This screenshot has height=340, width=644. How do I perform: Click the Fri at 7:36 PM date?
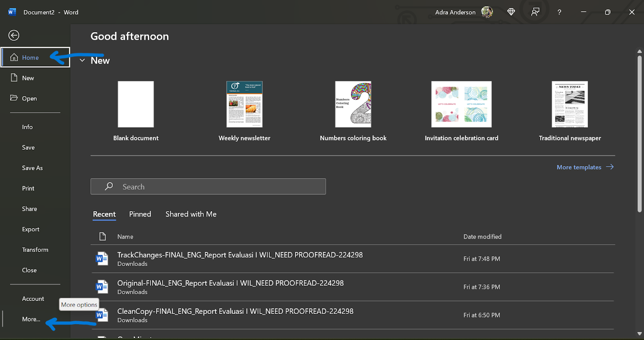(x=481, y=287)
